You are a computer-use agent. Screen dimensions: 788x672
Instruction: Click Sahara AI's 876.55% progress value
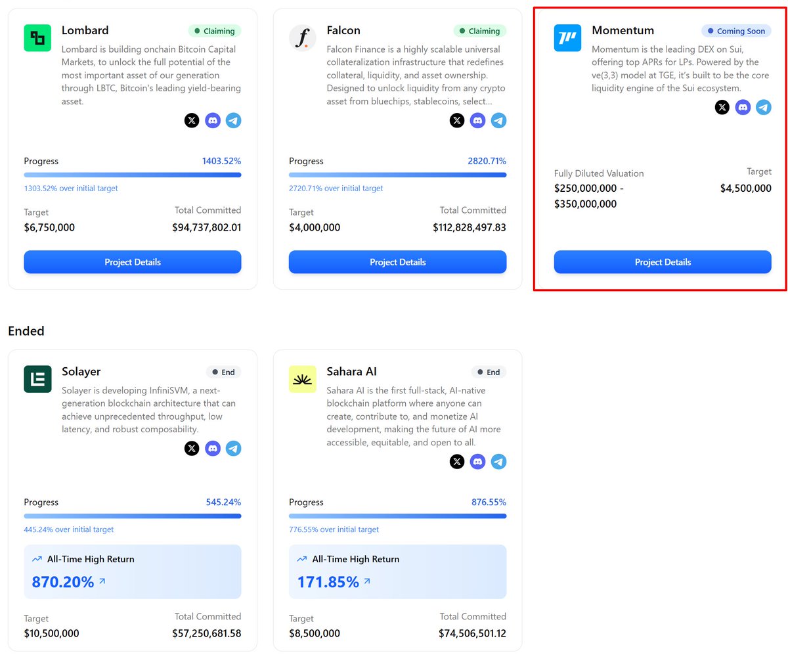click(x=489, y=502)
